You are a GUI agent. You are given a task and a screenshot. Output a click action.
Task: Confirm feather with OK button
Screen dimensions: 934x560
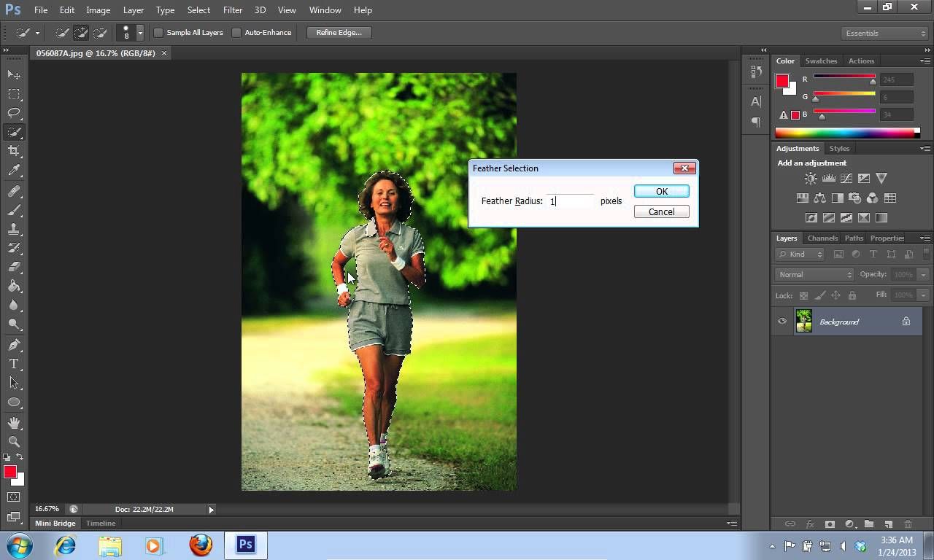(x=661, y=192)
